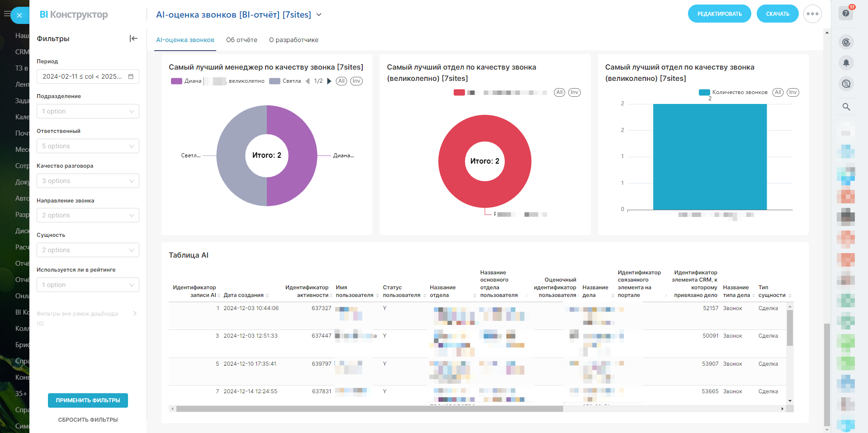868x433 pixels.
Task: Open the Подразделение dropdown
Action: point(88,111)
